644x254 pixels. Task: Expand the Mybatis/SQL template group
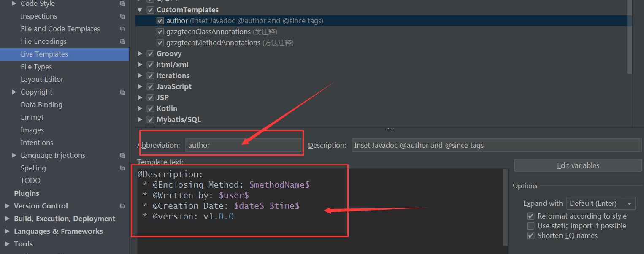(x=140, y=119)
